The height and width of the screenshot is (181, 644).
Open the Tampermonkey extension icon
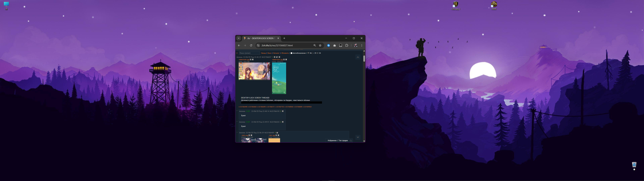click(x=340, y=45)
